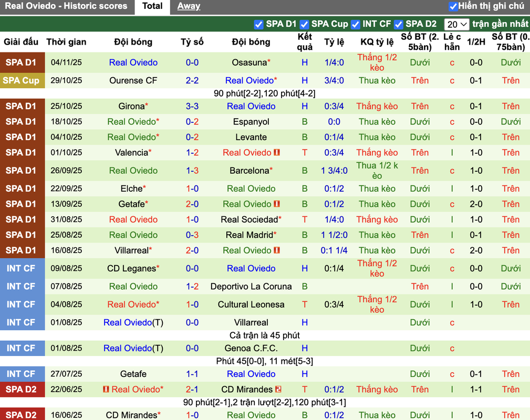The image size is (530, 420).
Task: Click 'Thua 1/2 kèo' result in the Barcelona row
Action: click(377, 171)
